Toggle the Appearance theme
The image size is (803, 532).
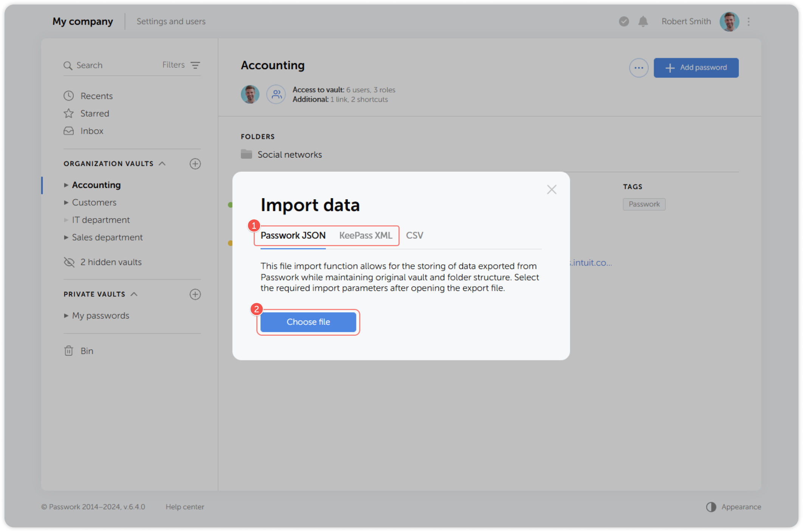point(734,507)
